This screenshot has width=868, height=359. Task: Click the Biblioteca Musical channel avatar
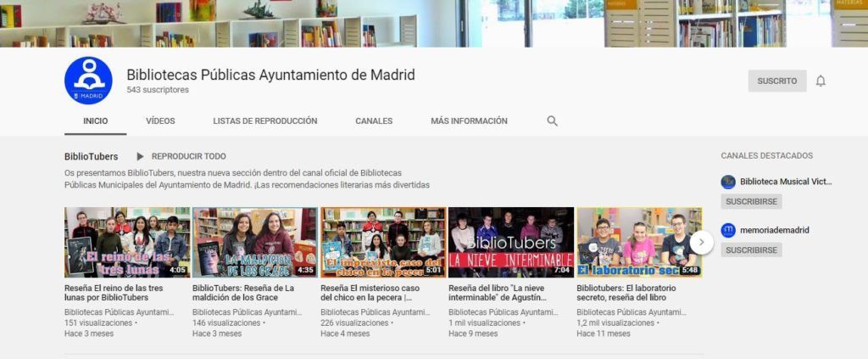pos(728,182)
